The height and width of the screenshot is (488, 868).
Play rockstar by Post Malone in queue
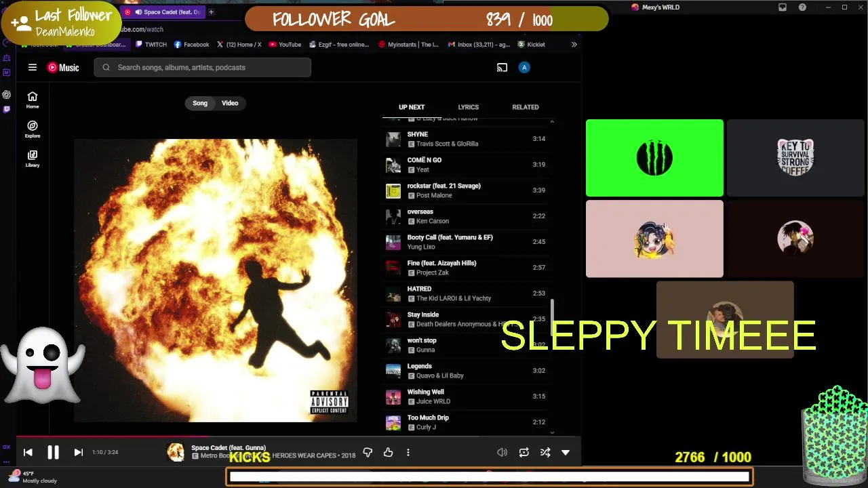[465, 190]
